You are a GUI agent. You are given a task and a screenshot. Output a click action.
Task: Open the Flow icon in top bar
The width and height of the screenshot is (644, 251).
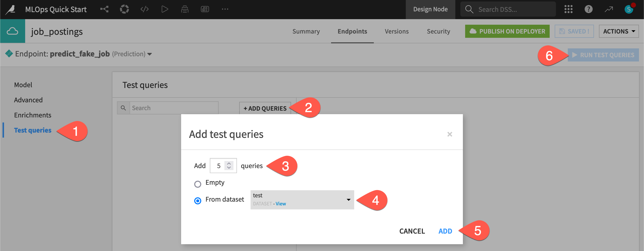point(104,9)
